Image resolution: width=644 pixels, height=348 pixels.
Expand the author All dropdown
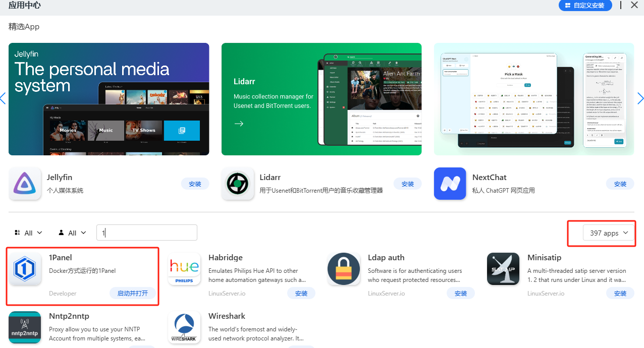72,233
